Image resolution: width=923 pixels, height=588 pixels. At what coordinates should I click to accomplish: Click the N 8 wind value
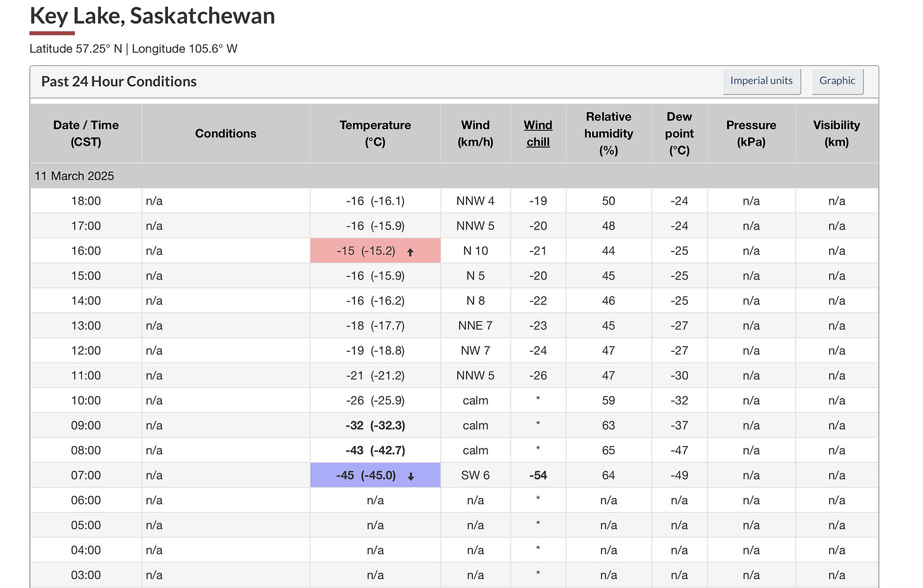(475, 300)
